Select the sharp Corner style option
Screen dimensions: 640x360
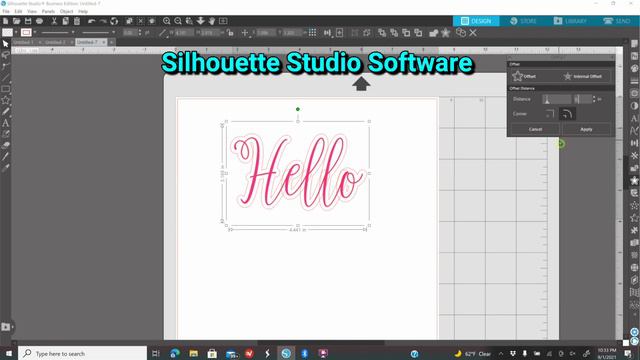point(550,114)
